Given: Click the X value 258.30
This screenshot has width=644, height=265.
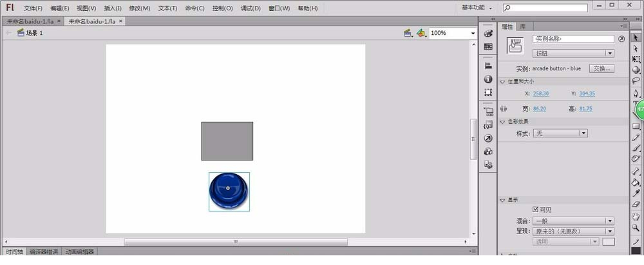Looking at the screenshot, I should pyautogui.click(x=541, y=94).
